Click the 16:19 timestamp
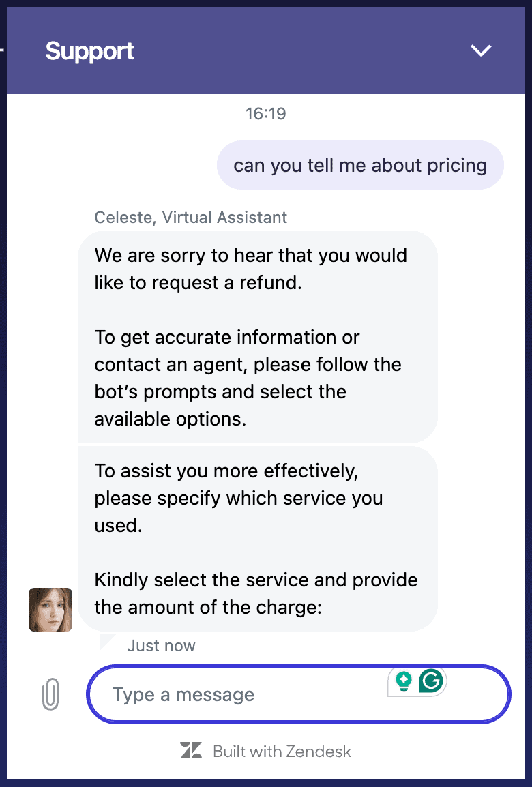 [x=266, y=113]
